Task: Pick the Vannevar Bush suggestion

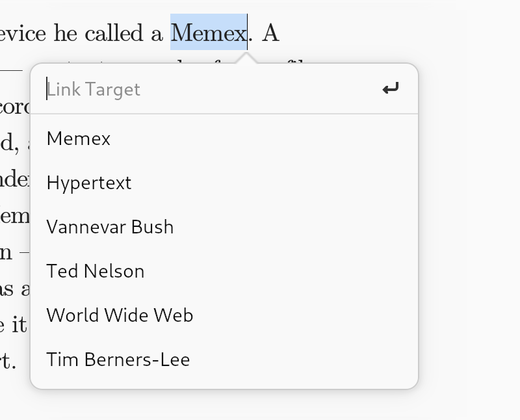Action: point(110,227)
